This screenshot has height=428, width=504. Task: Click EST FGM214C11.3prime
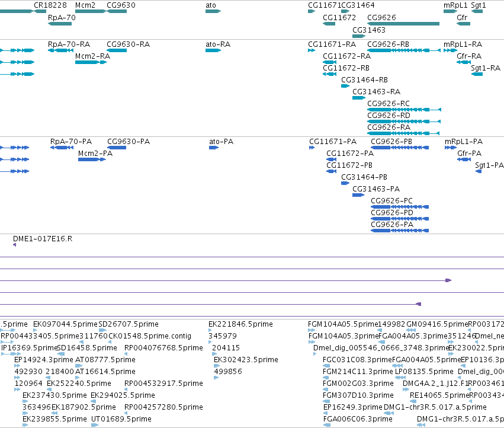click(x=358, y=372)
